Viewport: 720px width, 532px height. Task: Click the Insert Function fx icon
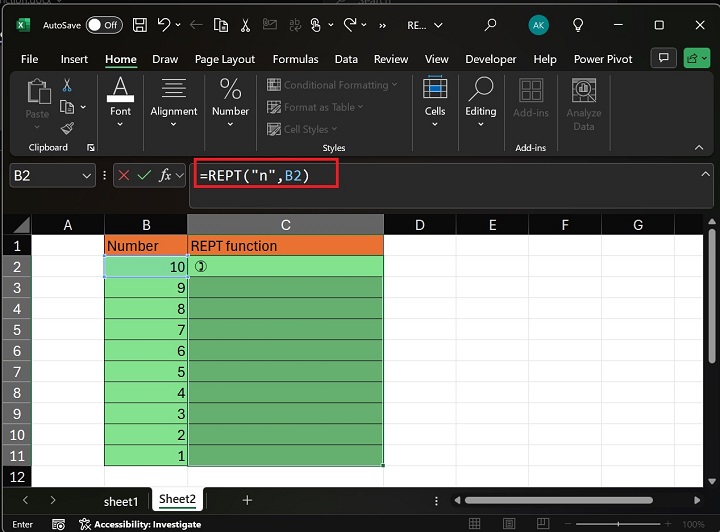165,175
